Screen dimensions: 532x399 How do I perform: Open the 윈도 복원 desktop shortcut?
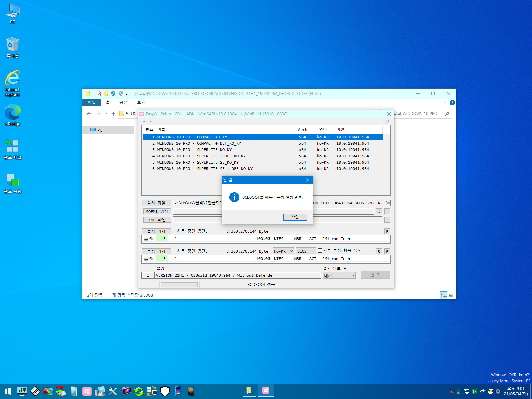click(x=13, y=183)
